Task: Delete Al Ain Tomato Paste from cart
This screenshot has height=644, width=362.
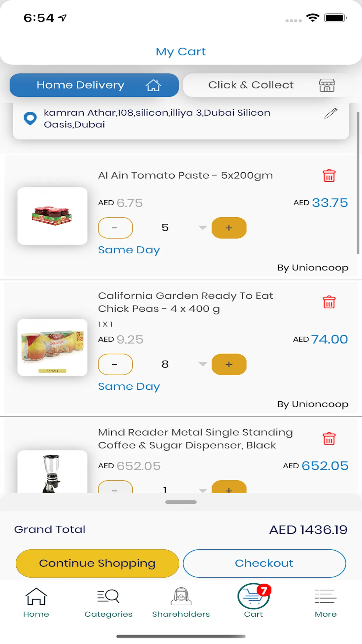Action: point(329,176)
